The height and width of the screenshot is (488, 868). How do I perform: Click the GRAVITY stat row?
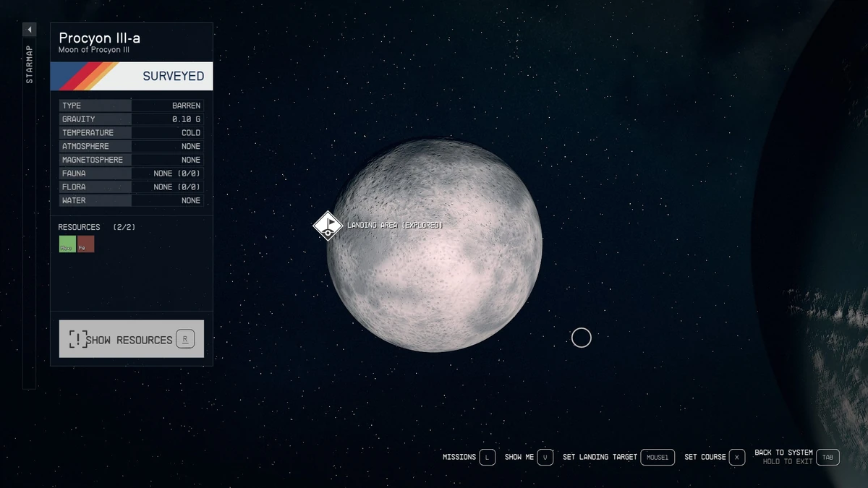[130, 119]
